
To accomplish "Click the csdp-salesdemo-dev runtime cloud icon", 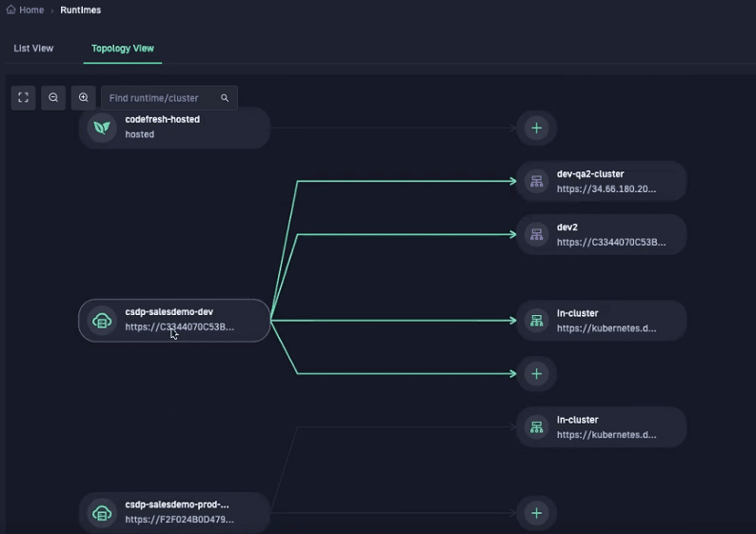I will click(x=102, y=321).
